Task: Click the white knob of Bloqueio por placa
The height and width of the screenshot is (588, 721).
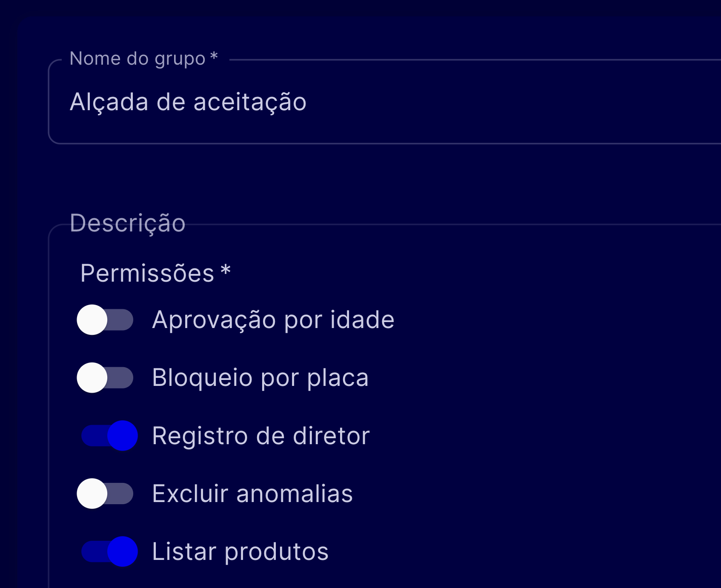Action: coord(92,377)
